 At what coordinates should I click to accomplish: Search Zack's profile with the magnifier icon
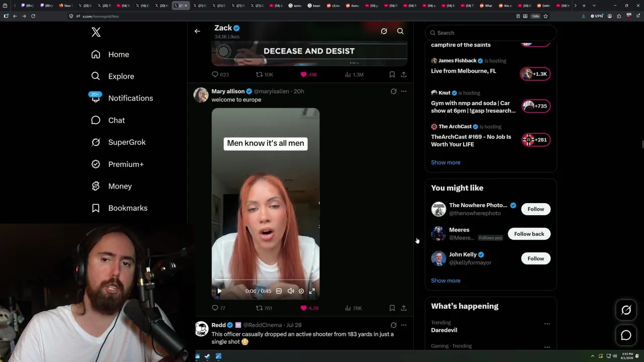pos(400,31)
